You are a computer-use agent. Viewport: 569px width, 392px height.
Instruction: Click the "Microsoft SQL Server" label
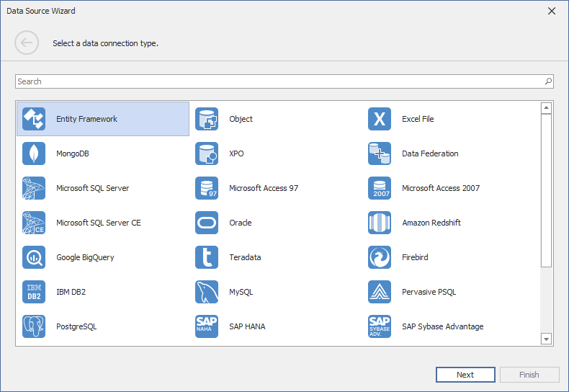point(92,188)
